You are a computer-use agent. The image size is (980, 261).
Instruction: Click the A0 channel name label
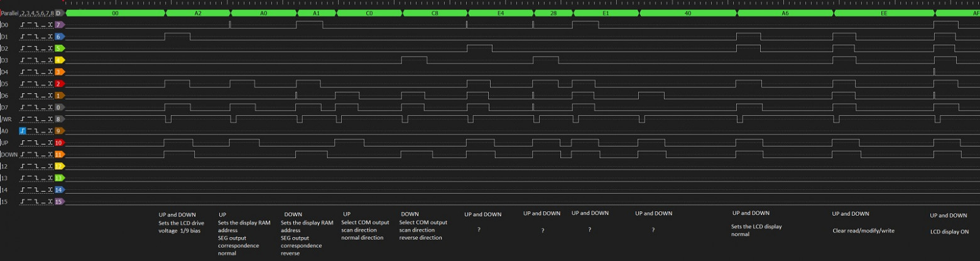(5, 131)
